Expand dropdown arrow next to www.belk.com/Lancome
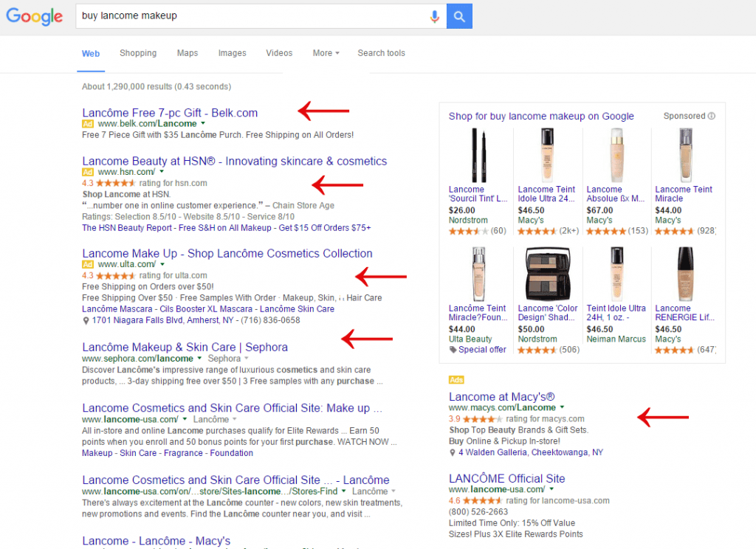This screenshot has height=549, width=756. tap(203, 123)
